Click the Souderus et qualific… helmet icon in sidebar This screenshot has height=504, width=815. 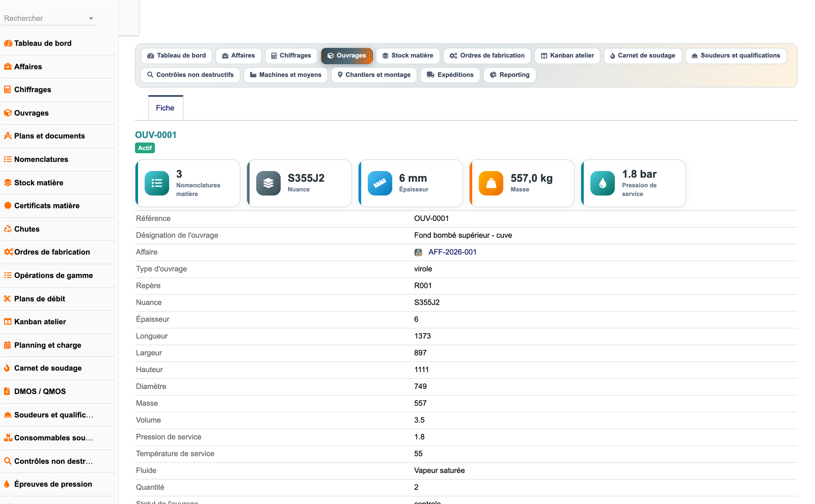[8, 415]
